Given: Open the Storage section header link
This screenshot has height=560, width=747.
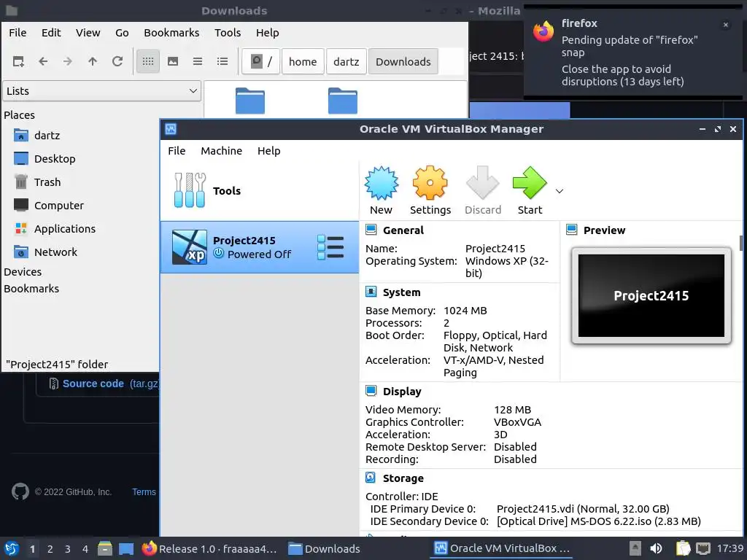Looking at the screenshot, I should click(x=403, y=478).
